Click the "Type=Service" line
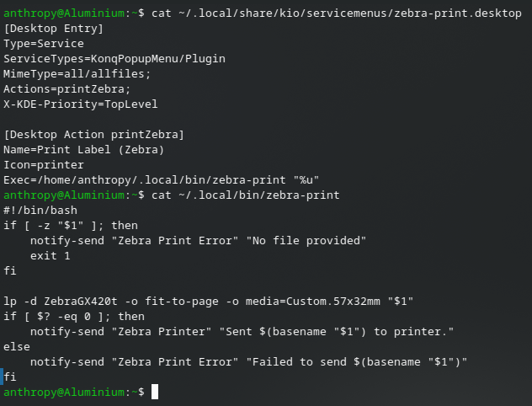The image size is (532, 406). point(44,44)
